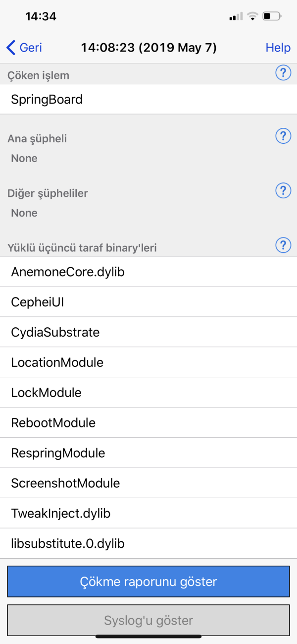Tap the RebootModule list item
This screenshot has width=297, height=644.
(148, 423)
